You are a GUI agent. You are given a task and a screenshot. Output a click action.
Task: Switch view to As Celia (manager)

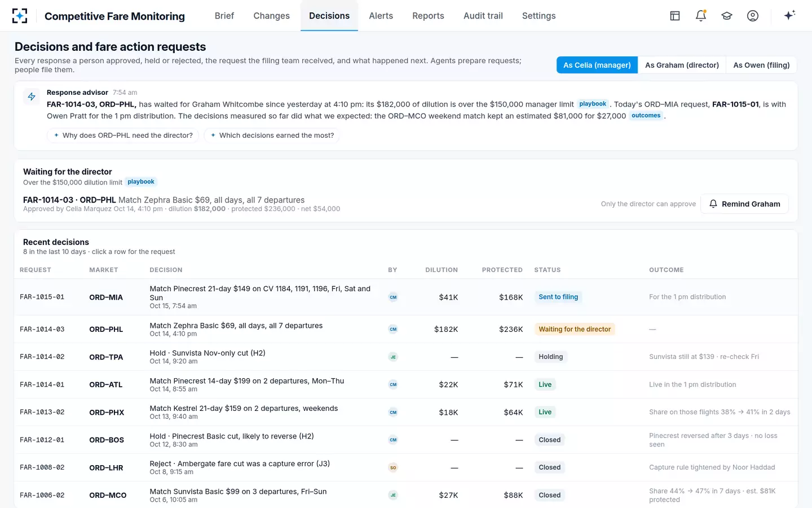tap(597, 65)
